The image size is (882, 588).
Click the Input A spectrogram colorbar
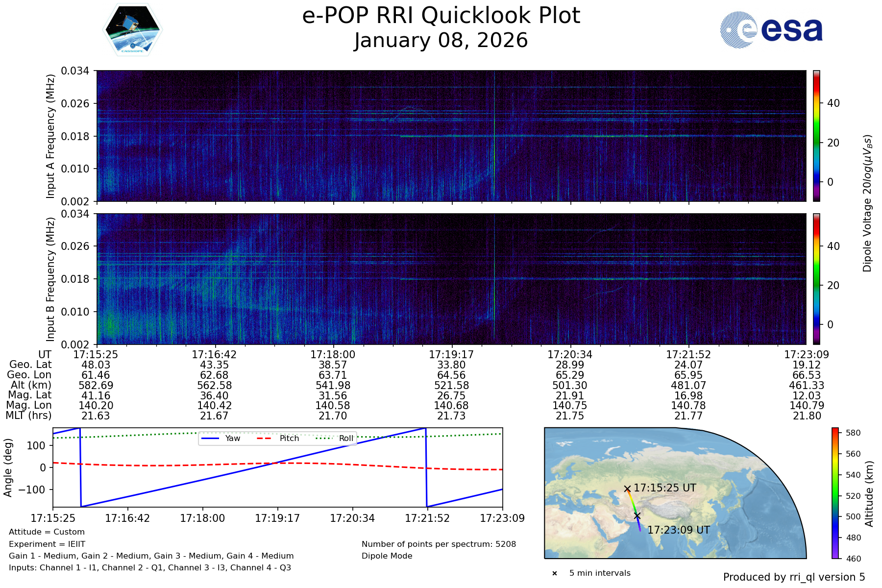point(816,136)
